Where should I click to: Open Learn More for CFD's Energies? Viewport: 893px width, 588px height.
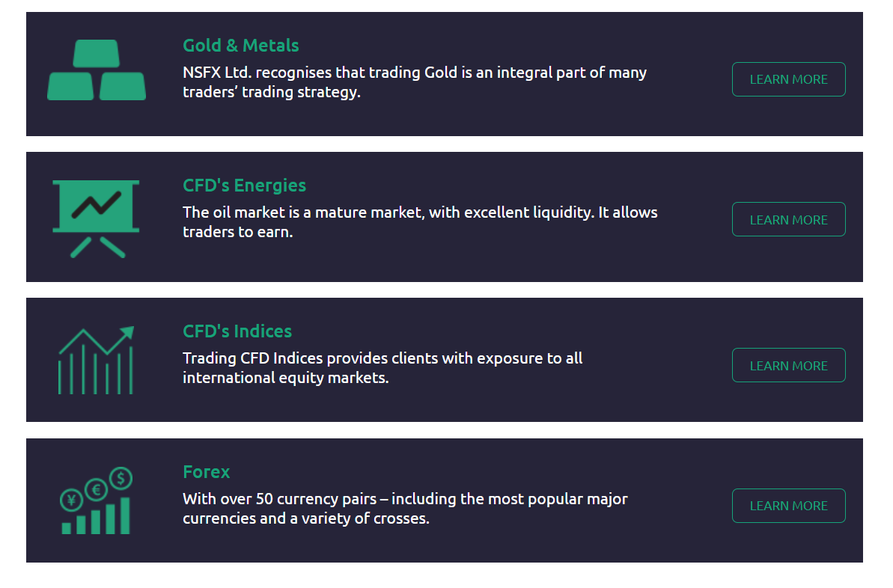coord(789,219)
